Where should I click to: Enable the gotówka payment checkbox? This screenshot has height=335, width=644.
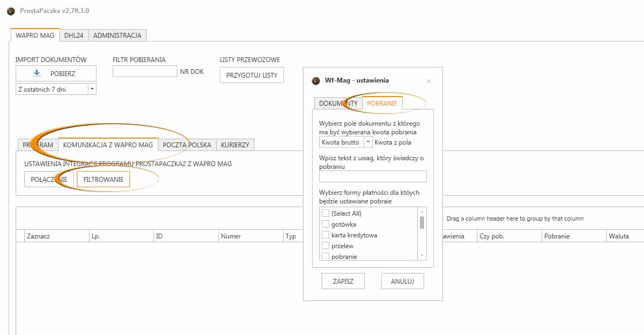pos(326,224)
